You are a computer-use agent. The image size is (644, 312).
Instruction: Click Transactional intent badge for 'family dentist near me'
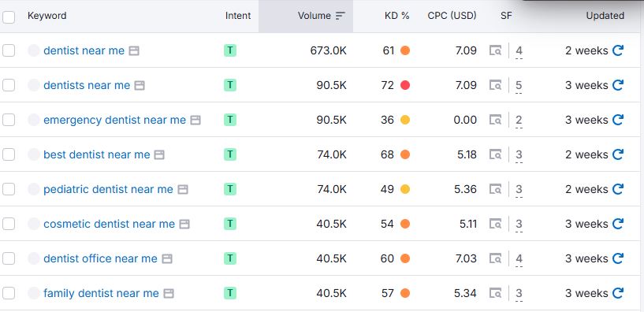click(x=230, y=293)
